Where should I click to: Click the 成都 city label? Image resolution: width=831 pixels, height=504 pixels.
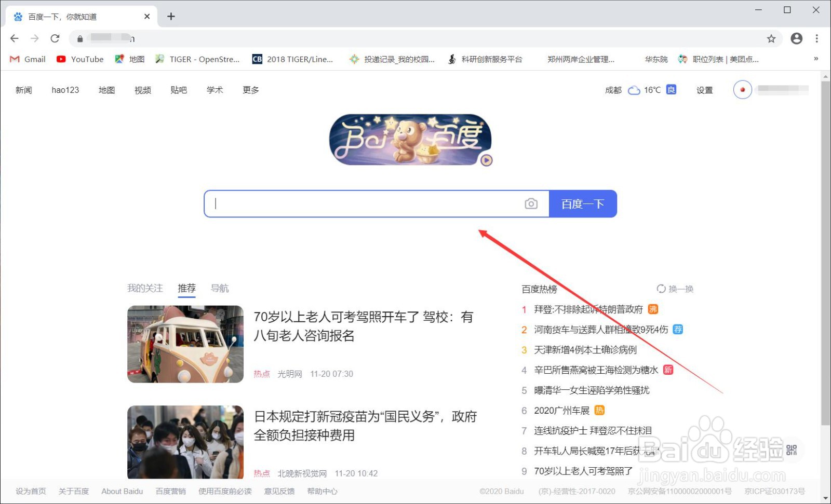[x=613, y=90]
